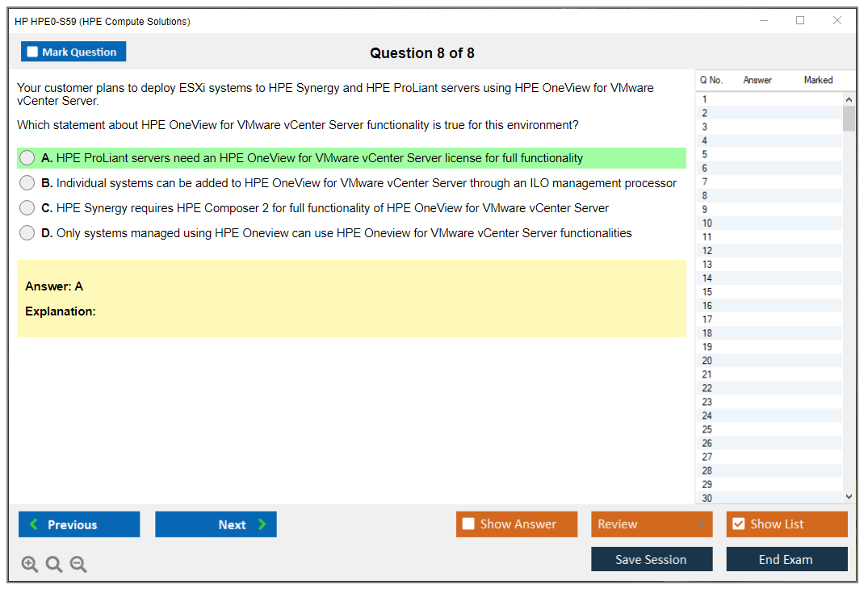The image size is (868, 593).
Task: Click the zoom reset magnifier icon
Action: pyautogui.click(x=54, y=565)
